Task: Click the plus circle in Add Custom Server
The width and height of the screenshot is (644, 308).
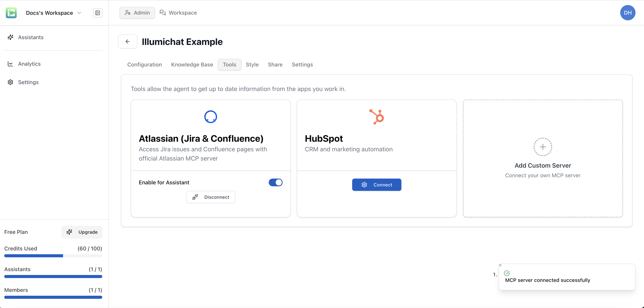Action: point(542,147)
